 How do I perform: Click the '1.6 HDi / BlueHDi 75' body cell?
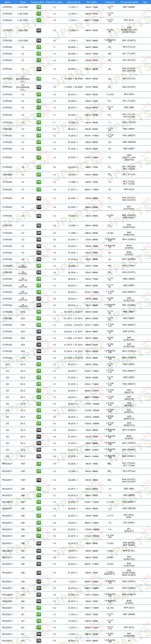110,573
